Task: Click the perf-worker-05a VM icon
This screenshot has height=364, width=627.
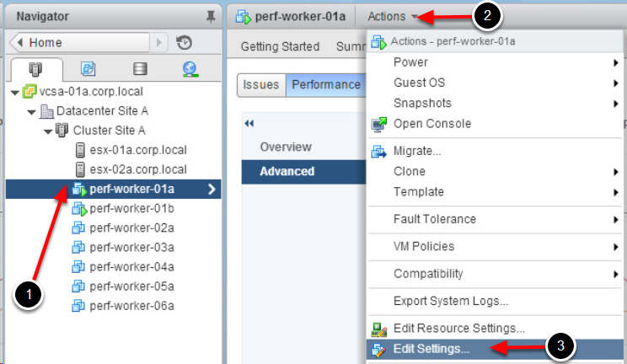Action: [78, 286]
